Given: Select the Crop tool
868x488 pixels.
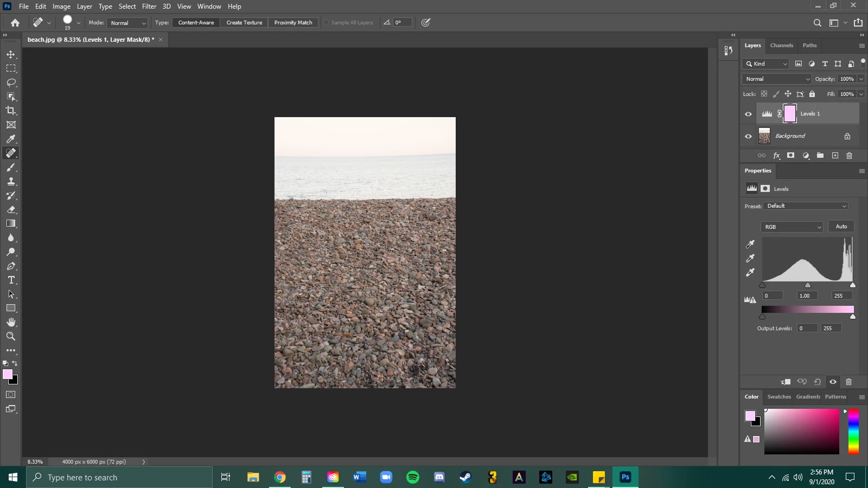Looking at the screenshot, I should click(11, 111).
